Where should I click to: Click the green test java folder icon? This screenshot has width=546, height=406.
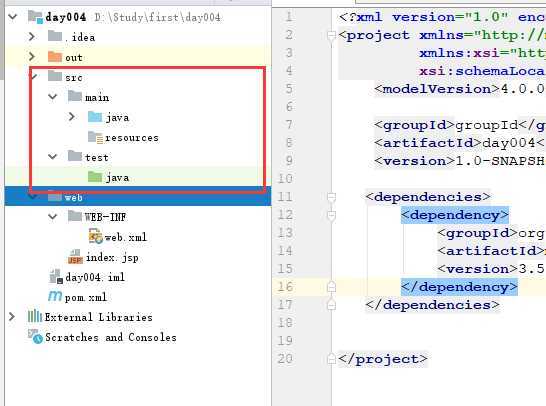pyautogui.click(x=95, y=177)
